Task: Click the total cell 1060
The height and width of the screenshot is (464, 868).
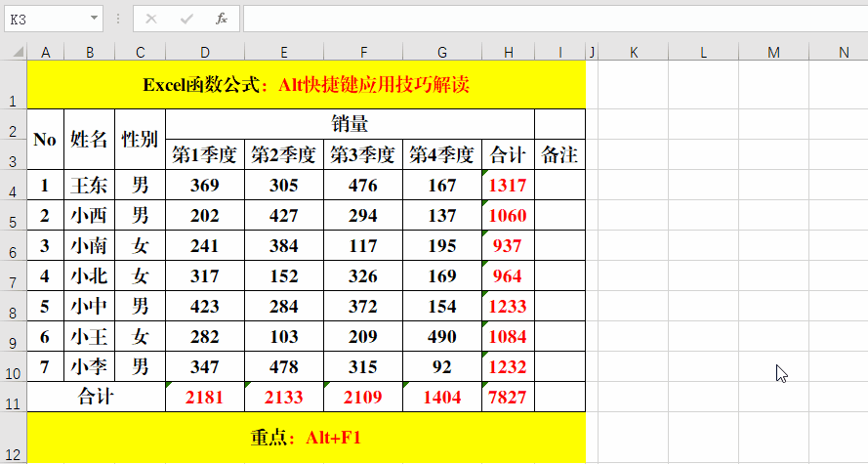Action: pyautogui.click(x=508, y=215)
